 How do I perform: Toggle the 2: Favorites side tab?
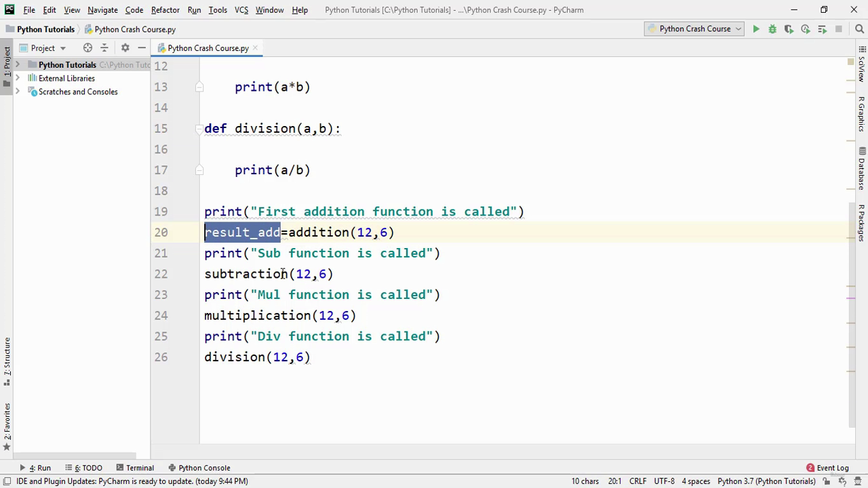[x=7, y=426]
